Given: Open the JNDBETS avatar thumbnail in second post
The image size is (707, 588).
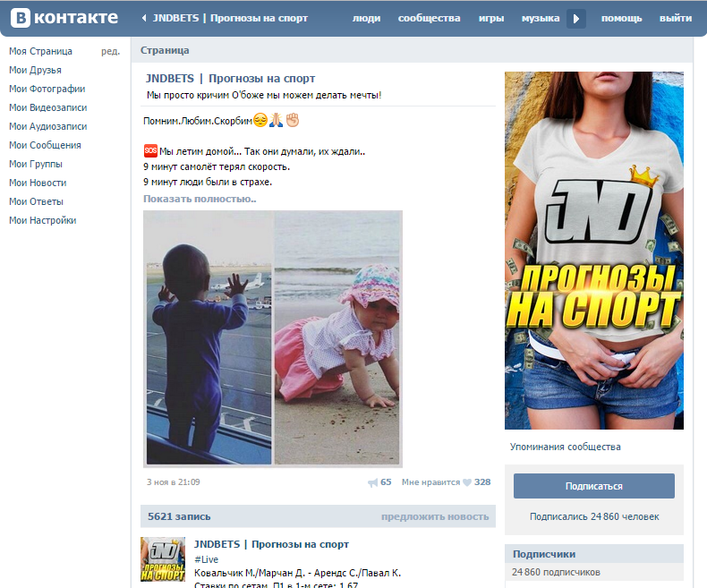Looking at the screenshot, I should tap(163, 559).
